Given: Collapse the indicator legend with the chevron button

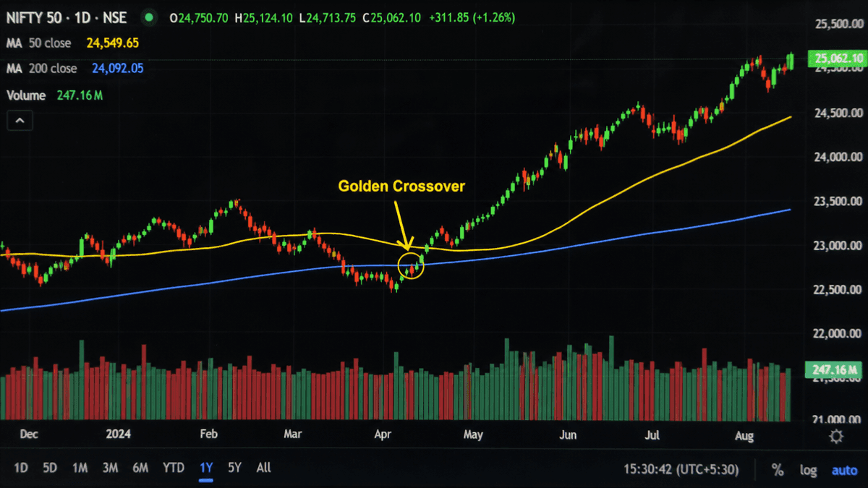Looking at the screenshot, I should (x=20, y=121).
